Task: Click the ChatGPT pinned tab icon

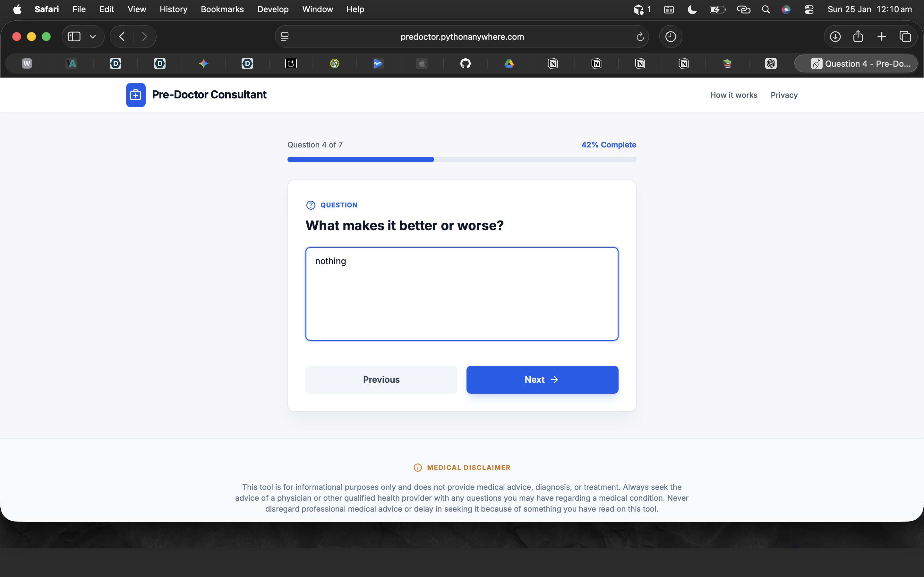Action: [771, 63]
